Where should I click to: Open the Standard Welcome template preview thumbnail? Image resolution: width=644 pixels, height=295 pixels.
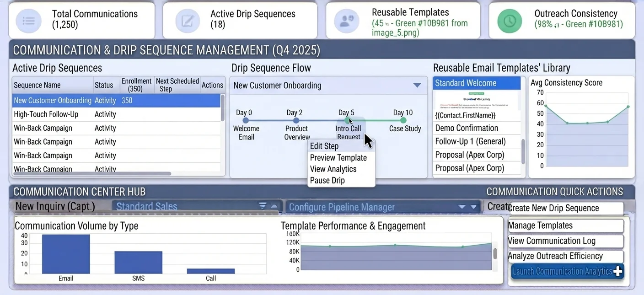coord(477,100)
